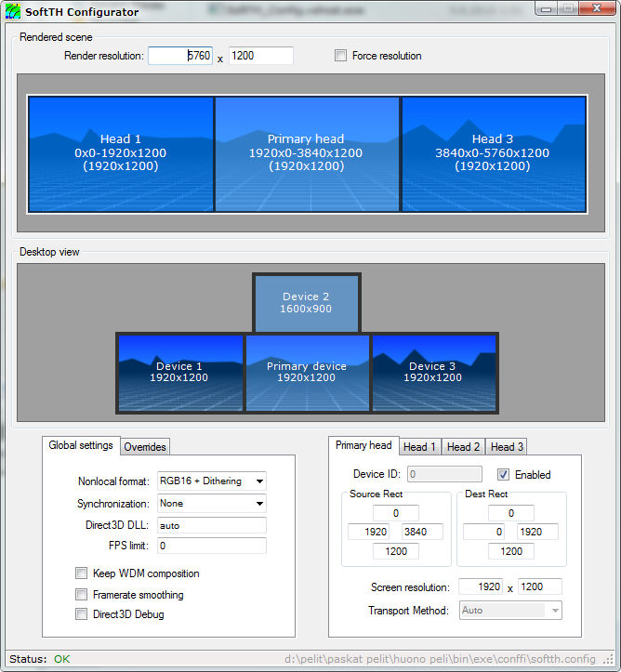
Task: Click Dest Rect left field 0
Action: coord(483,532)
